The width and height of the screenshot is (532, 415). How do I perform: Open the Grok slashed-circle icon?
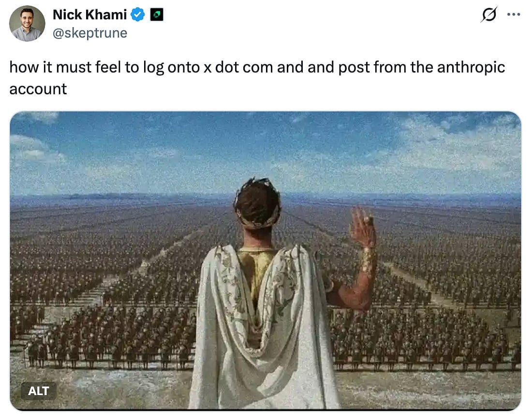489,15
